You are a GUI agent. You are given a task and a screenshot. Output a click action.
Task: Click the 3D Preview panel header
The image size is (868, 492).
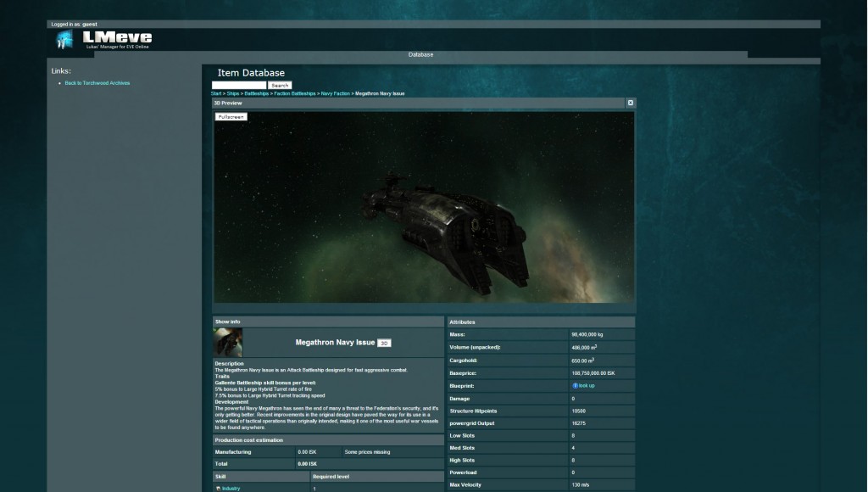coord(419,103)
